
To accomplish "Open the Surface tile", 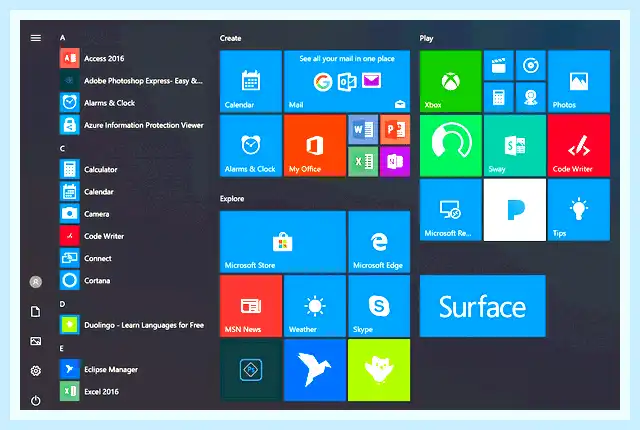I will point(483,306).
